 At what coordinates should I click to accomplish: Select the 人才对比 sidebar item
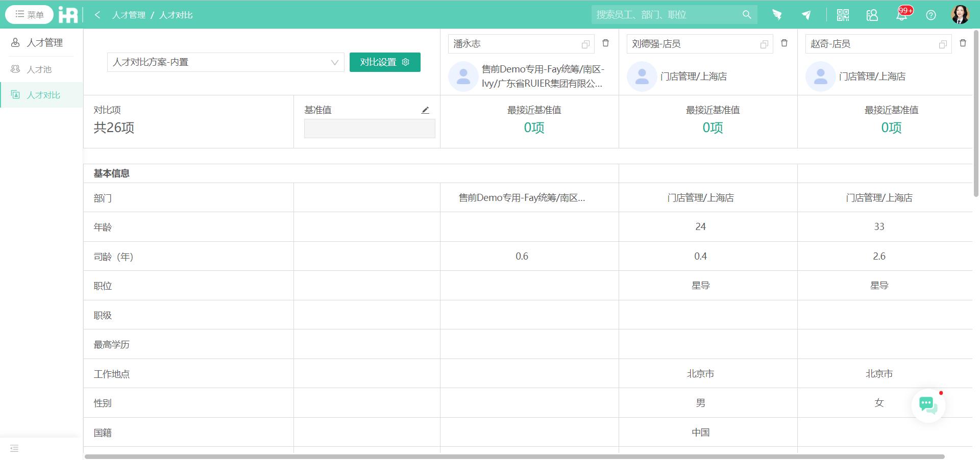click(x=44, y=95)
